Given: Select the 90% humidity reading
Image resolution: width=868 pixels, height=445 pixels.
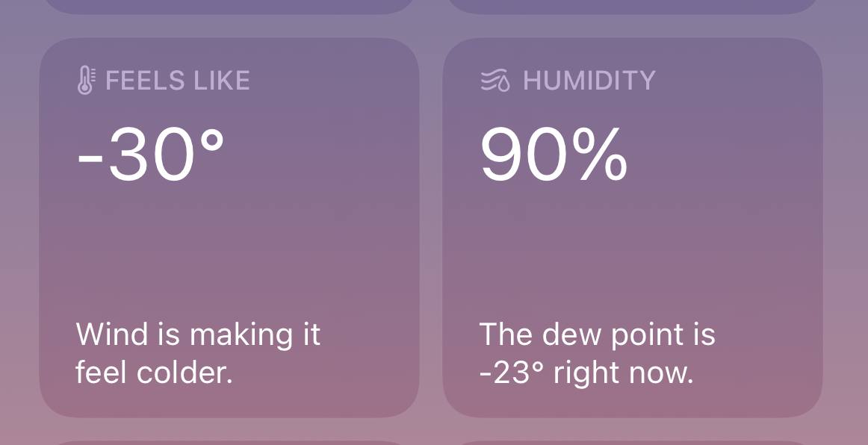Looking at the screenshot, I should pyautogui.click(x=553, y=155).
